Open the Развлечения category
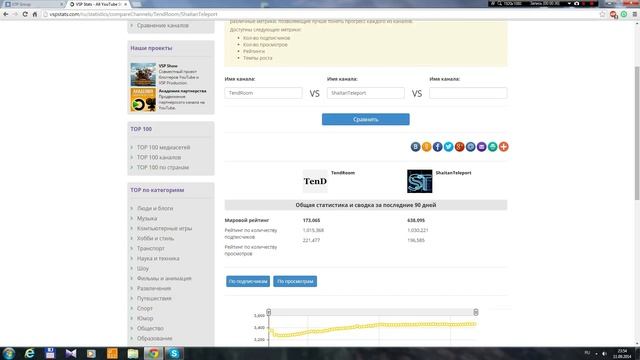 pyautogui.click(x=154, y=289)
